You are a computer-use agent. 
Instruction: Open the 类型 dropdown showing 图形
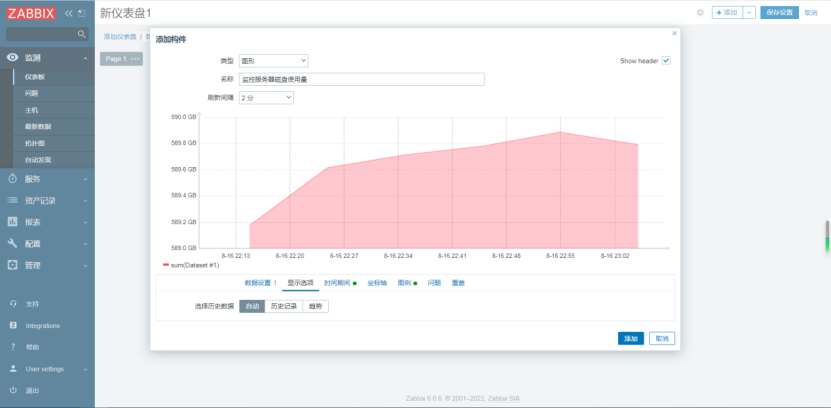tap(273, 61)
